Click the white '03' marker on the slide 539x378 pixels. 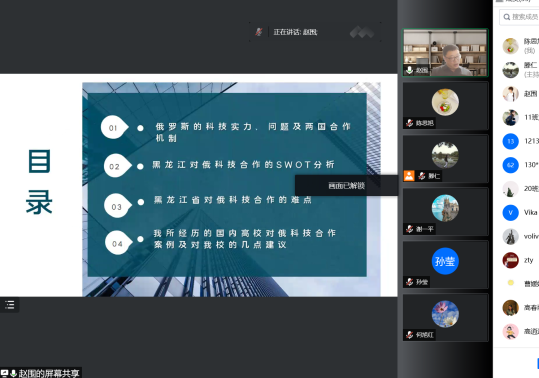[118, 206]
